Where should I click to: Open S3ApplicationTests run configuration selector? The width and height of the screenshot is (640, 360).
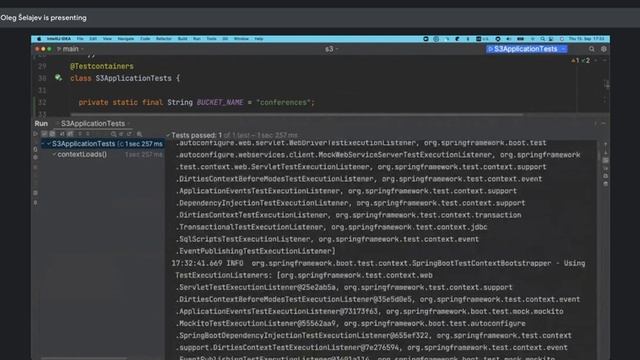527,49
